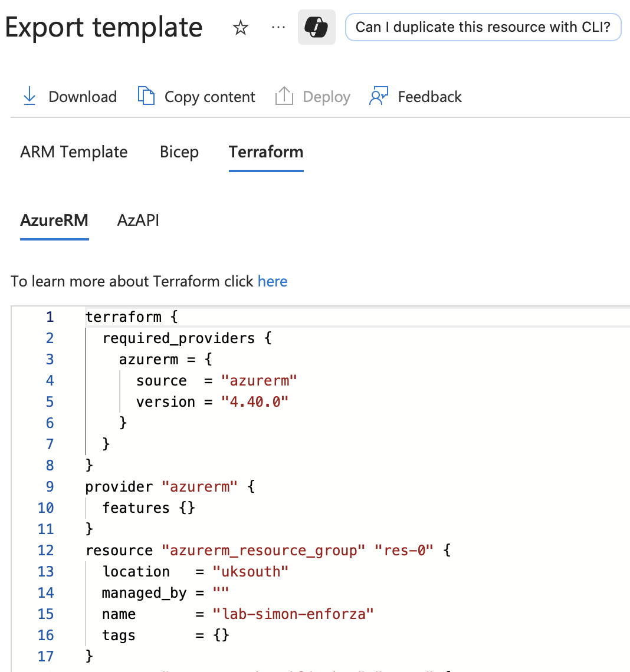Image resolution: width=630 pixels, height=672 pixels.
Task: Open the ellipsis more options menu
Action: tap(277, 27)
